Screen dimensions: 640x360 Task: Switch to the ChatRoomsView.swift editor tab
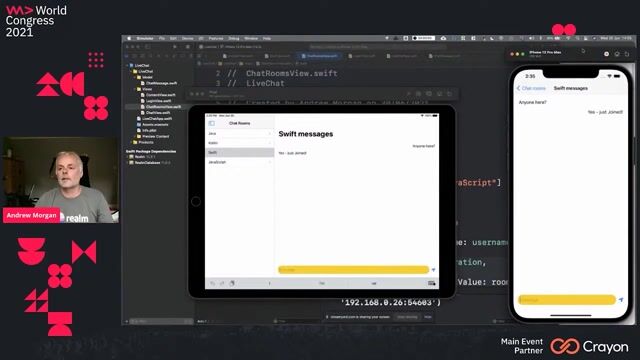[x=320, y=56]
